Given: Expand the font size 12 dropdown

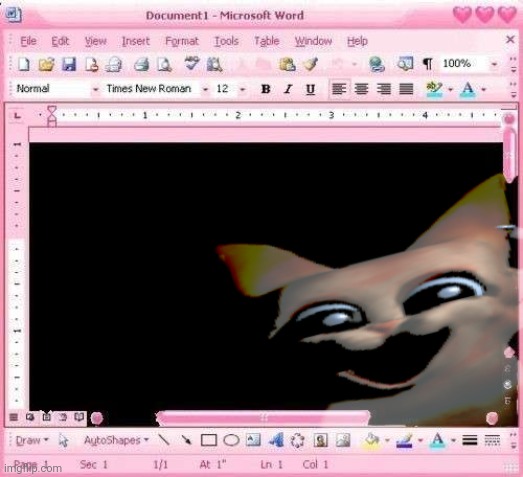Looking at the screenshot, I should [x=243, y=89].
